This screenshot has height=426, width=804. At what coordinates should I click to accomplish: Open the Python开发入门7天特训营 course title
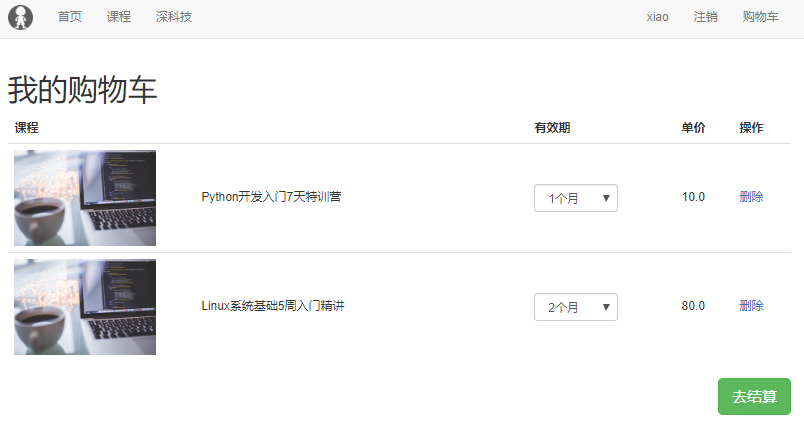tap(271, 197)
